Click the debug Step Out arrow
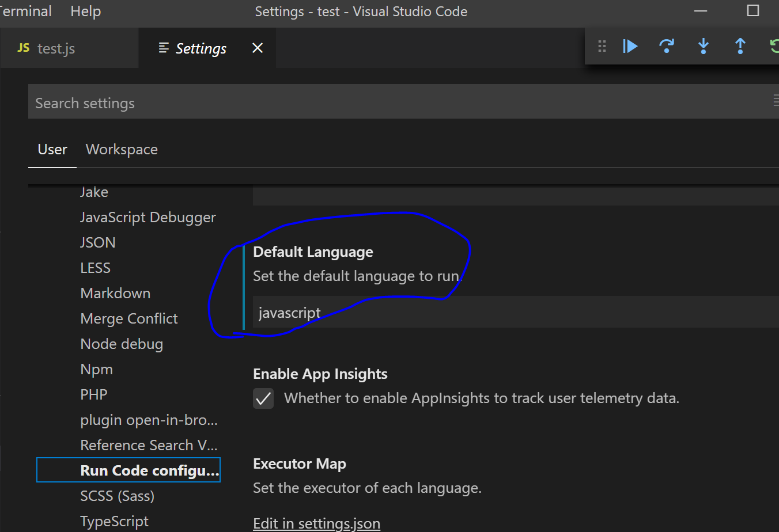 click(740, 46)
